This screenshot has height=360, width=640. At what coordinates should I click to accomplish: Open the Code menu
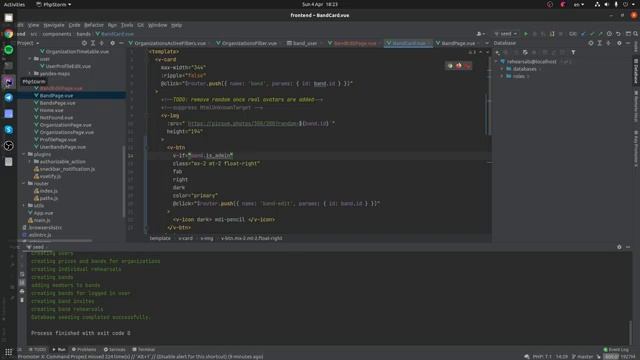point(74,25)
